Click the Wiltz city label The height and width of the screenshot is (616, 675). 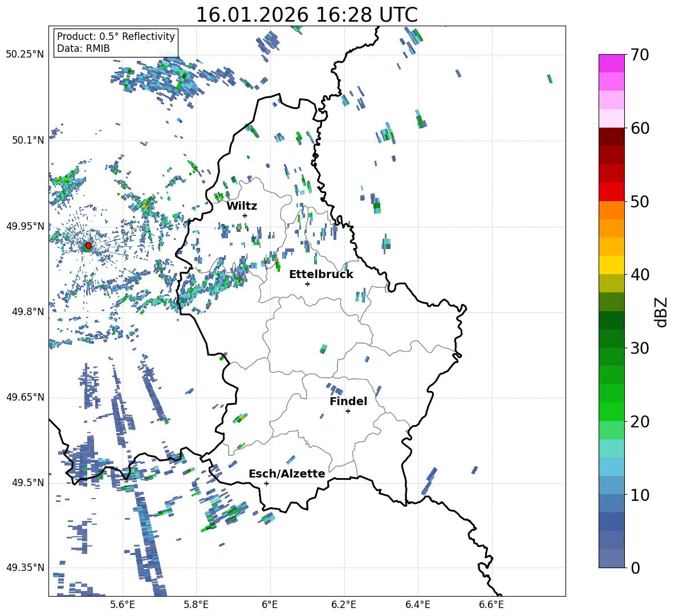(x=242, y=206)
